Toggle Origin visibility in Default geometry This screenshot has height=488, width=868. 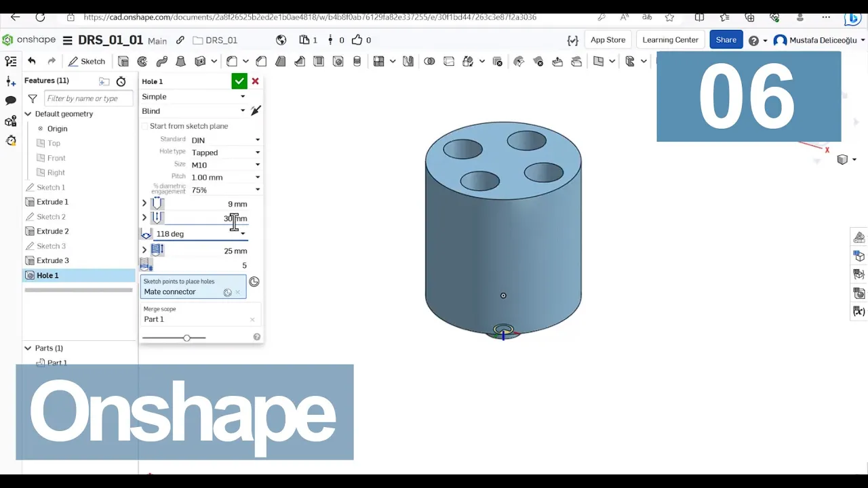(40, 129)
